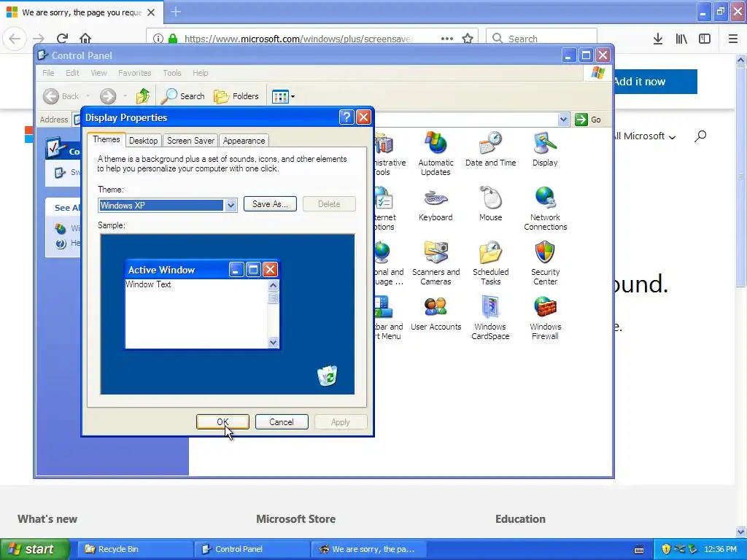The image size is (747, 560).
Task: Switch to Recycle Bin taskbar button
Action: pyautogui.click(x=135, y=549)
